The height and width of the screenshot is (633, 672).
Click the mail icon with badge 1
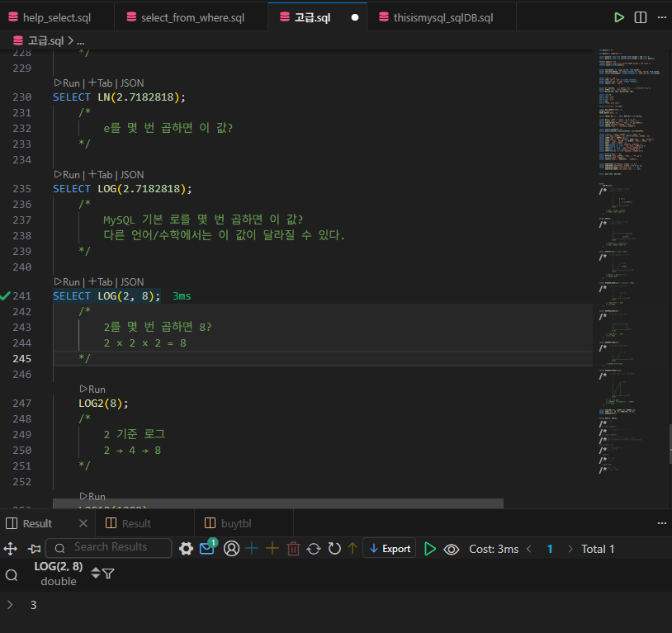[x=207, y=548]
